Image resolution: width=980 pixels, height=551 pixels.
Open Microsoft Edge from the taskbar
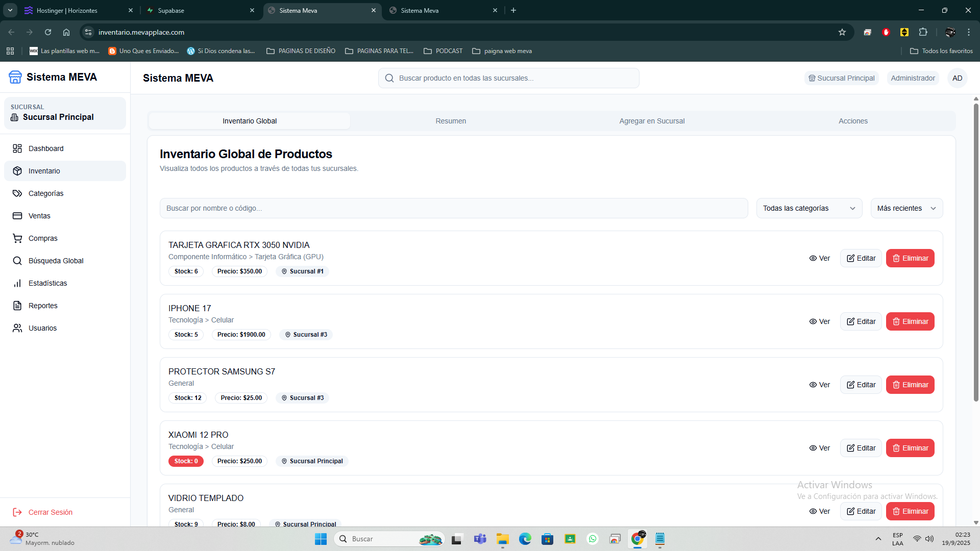[x=525, y=539]
